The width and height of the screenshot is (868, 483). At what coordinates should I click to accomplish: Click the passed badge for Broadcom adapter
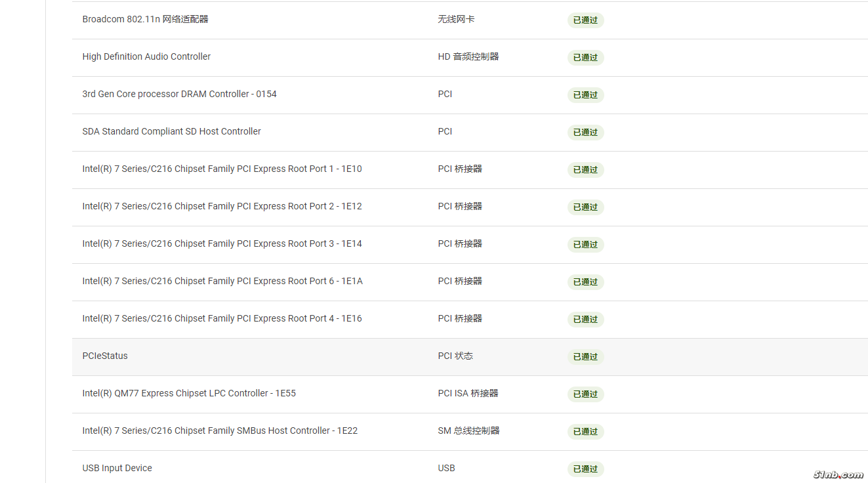pyautogui.click(x=585, y=20)
